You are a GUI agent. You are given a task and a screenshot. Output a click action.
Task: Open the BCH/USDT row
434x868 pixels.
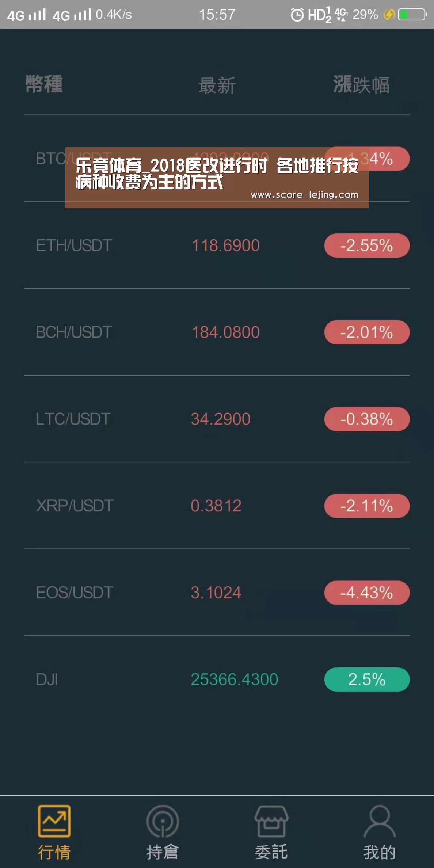coord(217,332)
